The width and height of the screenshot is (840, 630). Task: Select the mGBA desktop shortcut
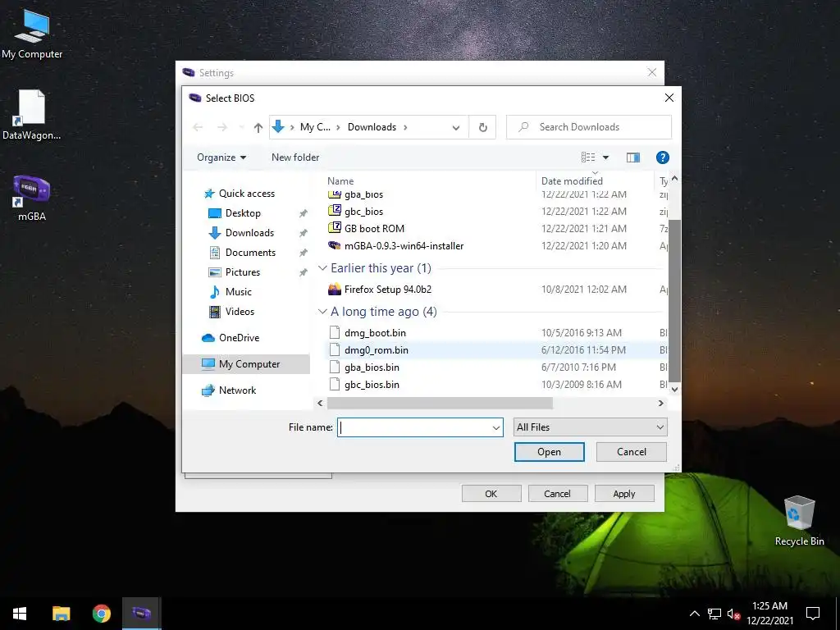[32, 199]
